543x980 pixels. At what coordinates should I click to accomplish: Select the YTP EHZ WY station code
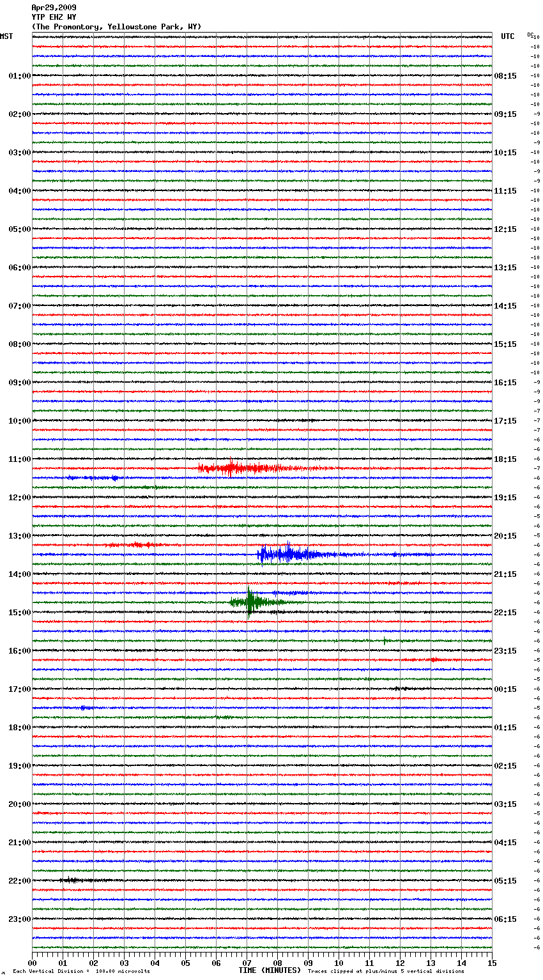54,17
